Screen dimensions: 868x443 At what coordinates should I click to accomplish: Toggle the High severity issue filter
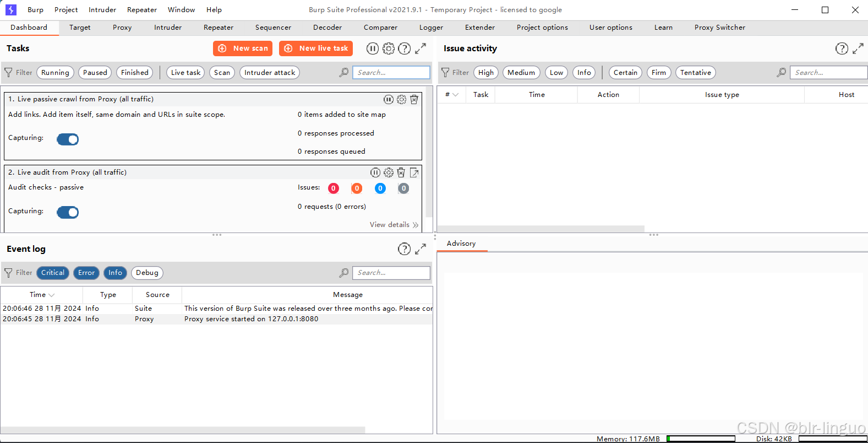click(x=486, y=73)
